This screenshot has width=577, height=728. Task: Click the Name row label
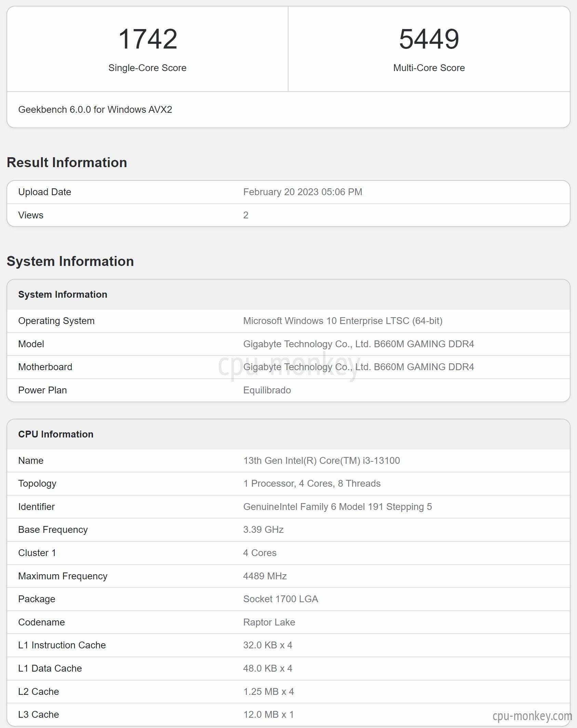31,460
